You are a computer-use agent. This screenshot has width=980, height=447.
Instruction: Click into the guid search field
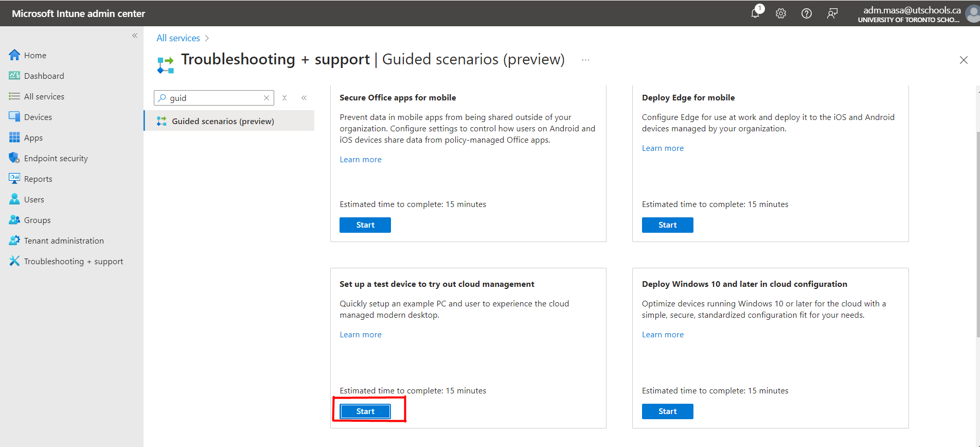pos(214,98)
